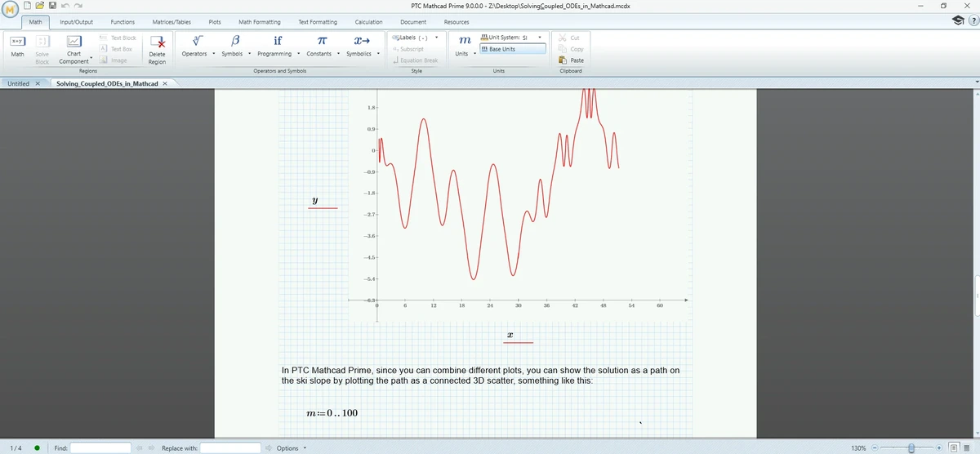The height and width of the screenshot is (454, 980).
Task: Switch to the Functions ribbon tab
Action: tap(122, 22)
